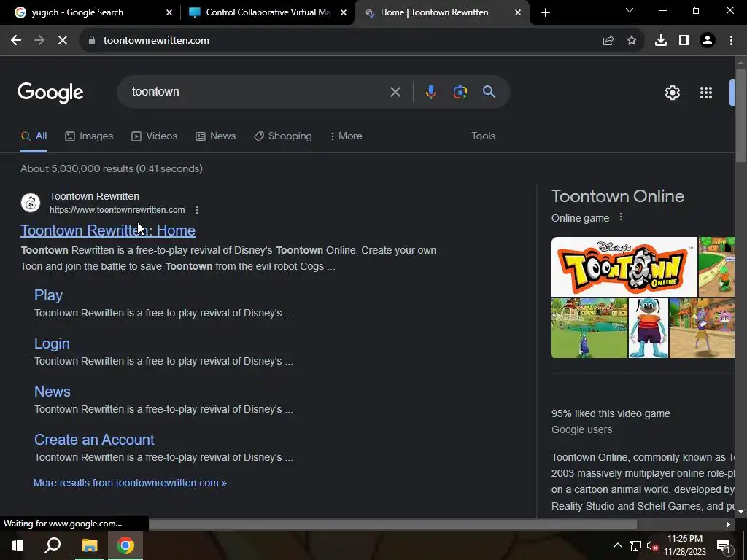
Task: Close the Control Collaborative tab
Action: coord(344,12)
